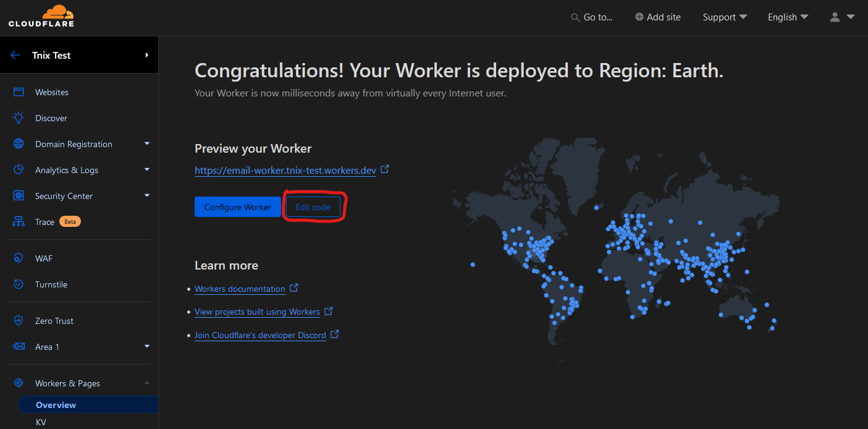
Task: Open the account profile dropdown
Action: pyautogui.click(x=841, y=17)
